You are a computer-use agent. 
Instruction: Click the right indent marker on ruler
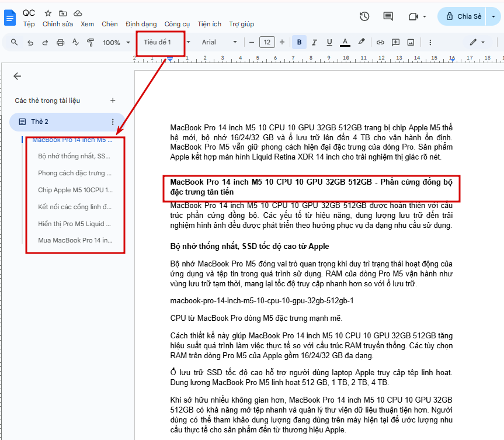coord(452,60)
